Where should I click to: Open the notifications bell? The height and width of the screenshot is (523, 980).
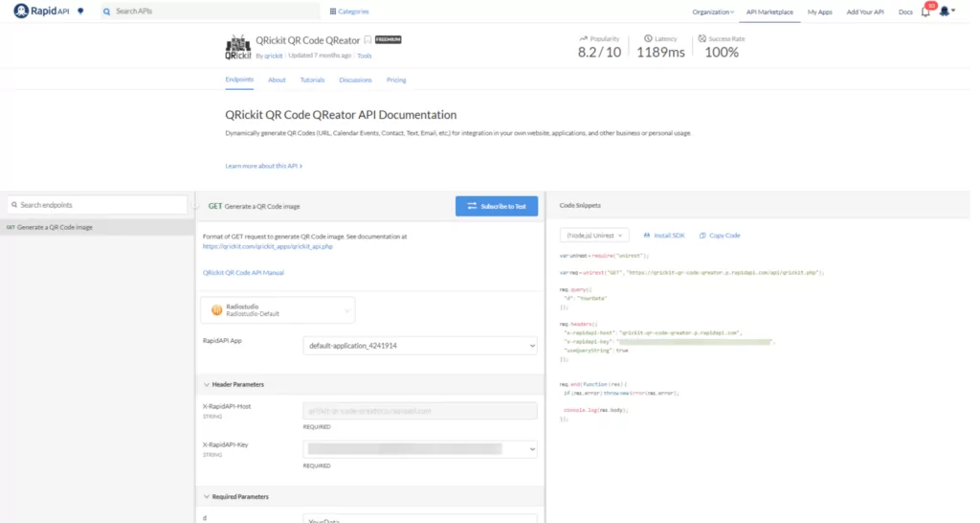pos(925,11)
